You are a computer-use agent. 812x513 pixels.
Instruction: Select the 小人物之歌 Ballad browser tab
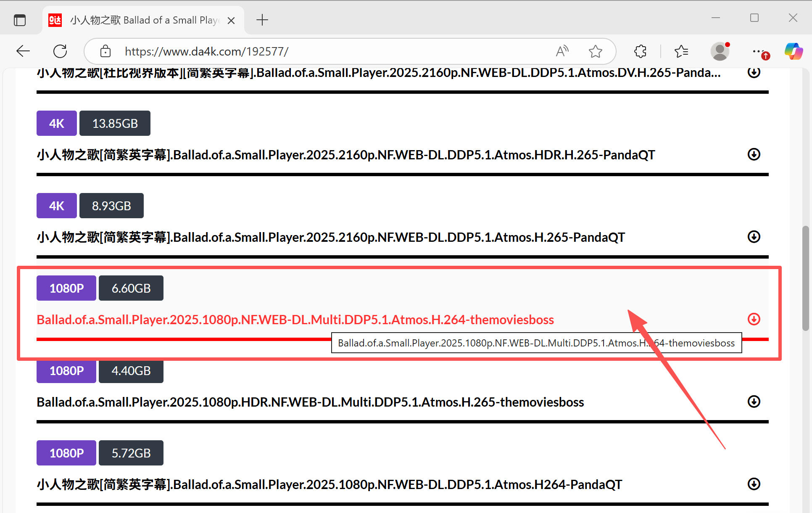tap(143, 20)
